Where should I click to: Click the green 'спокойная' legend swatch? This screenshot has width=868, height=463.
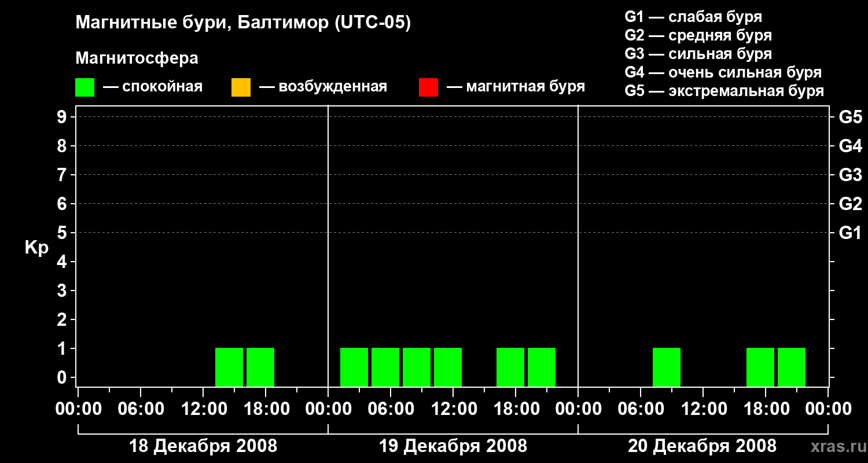pos(85,87)
